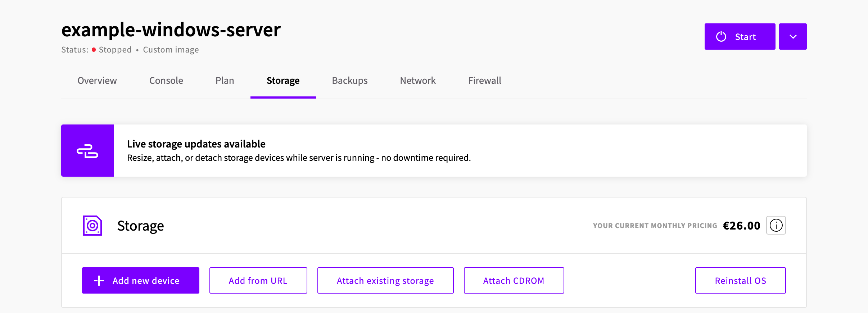The image size is (868, 313).
Task: Open the Backups tab
Action: pos(350,81)
